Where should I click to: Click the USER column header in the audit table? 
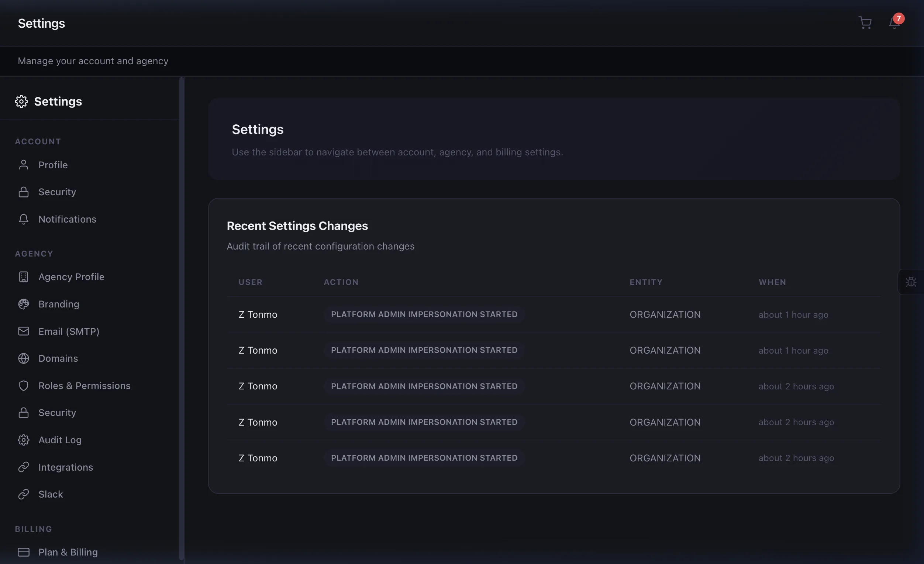point(250,282)
